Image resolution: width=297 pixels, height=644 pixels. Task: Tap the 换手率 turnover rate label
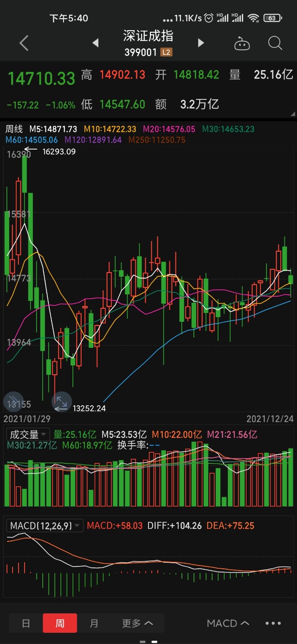pyautogui.click(x=138, y=445)
